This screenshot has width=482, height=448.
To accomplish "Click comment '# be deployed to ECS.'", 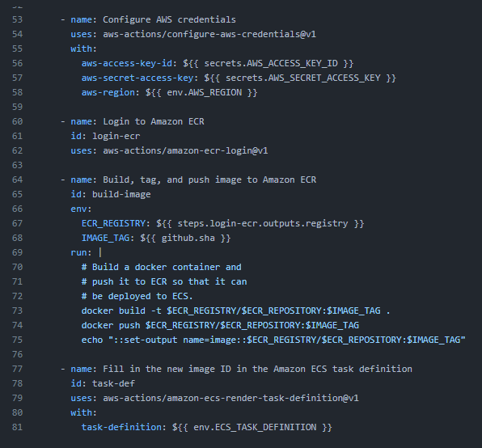I will 137,297.
